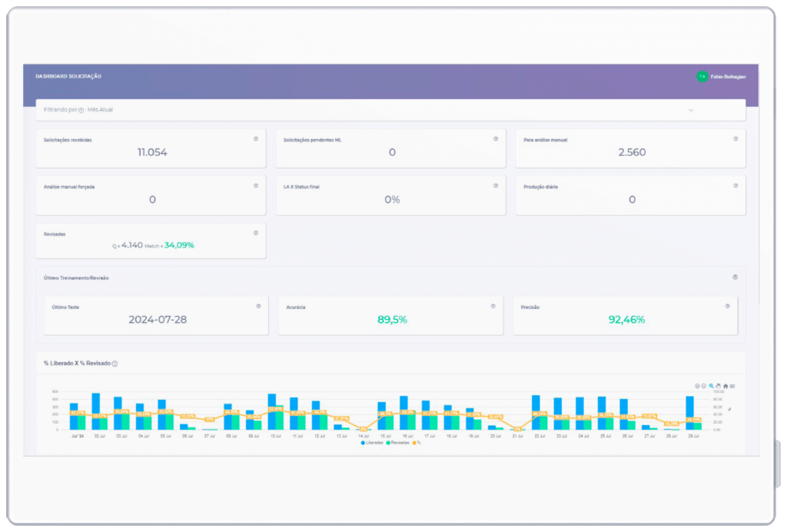The image size is (787, 532).
Task: Activate the blue zoom magnifier tool above the chart
Action: 712,385
